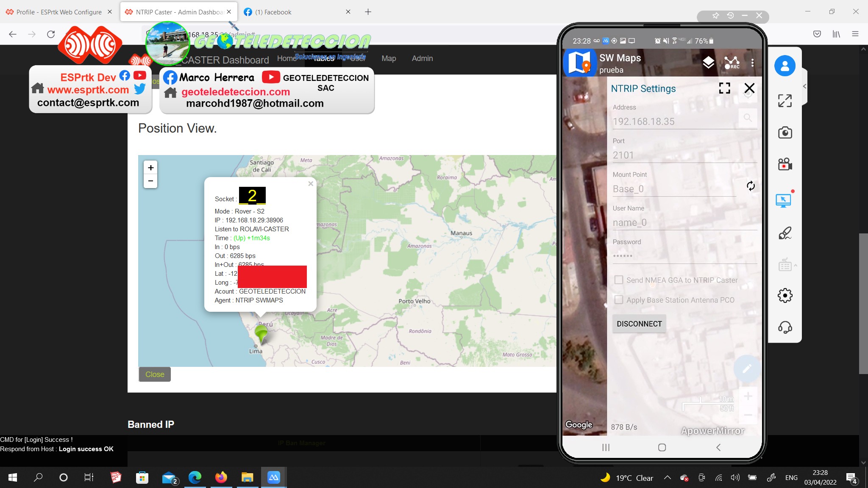Click the map zoom in plus control

point(150,168)
